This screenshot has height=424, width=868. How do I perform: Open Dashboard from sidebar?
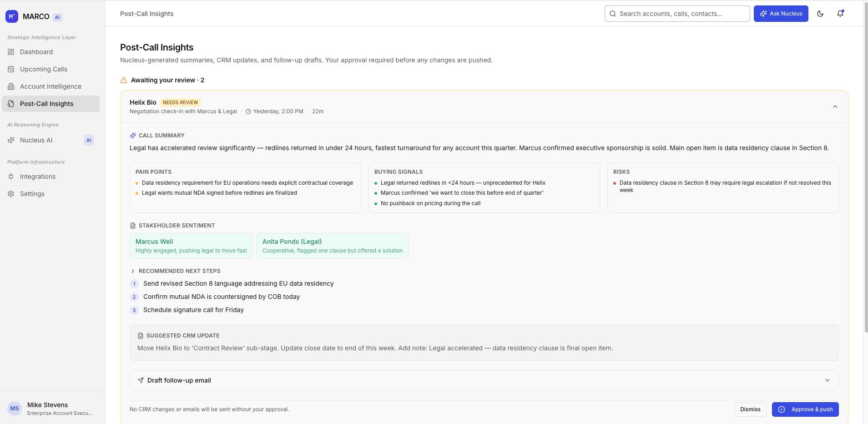[x=50, y=52]
